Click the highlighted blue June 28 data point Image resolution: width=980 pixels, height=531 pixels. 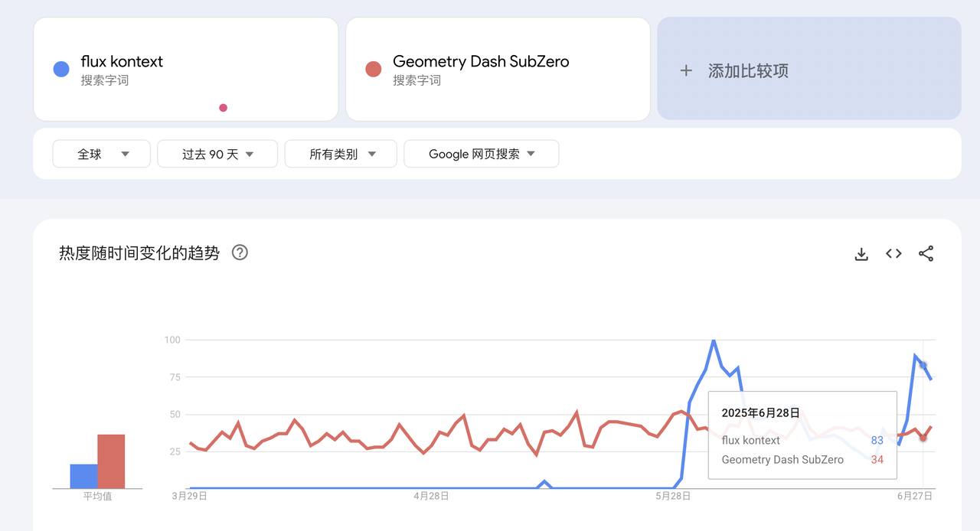(923, 365)
